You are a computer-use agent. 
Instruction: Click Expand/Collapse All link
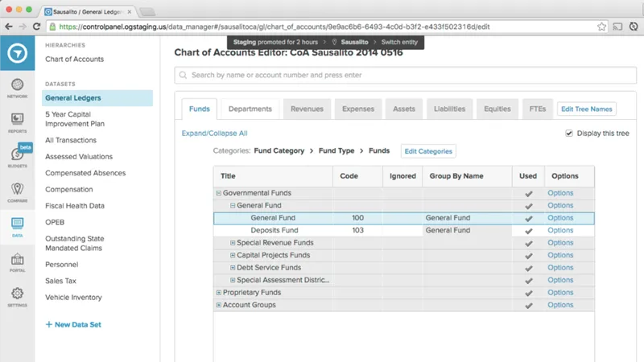(x=214, y=133)
